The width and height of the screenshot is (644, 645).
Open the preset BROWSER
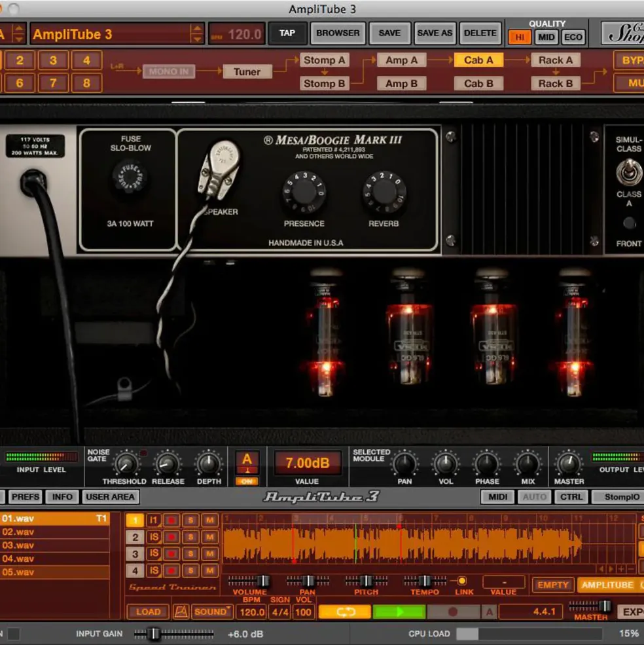click(338, 33)
